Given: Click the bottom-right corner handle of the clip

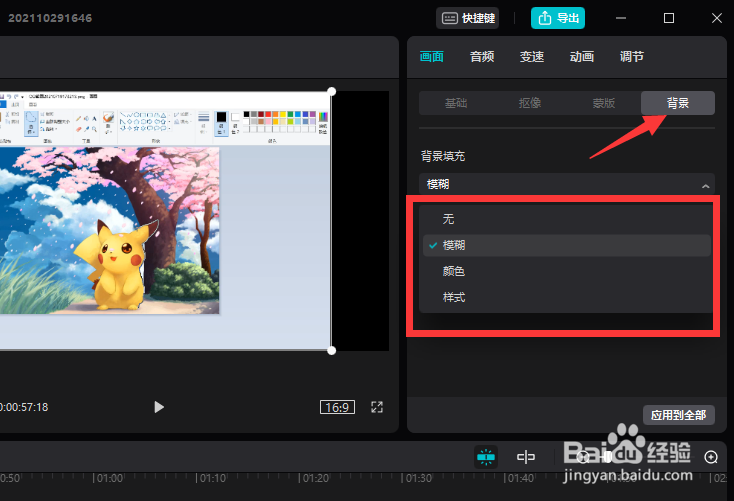Looking at the screenshot, I should click(x=331, y=351).
